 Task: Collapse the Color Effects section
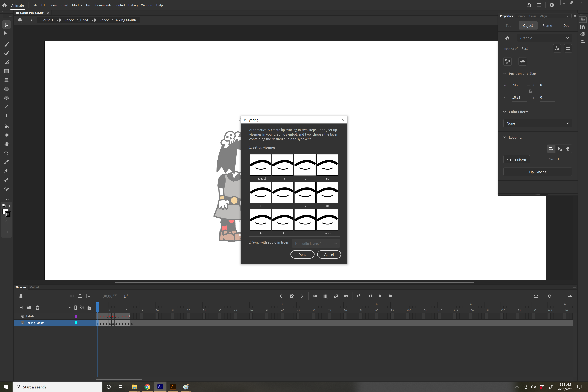[505, 112]
